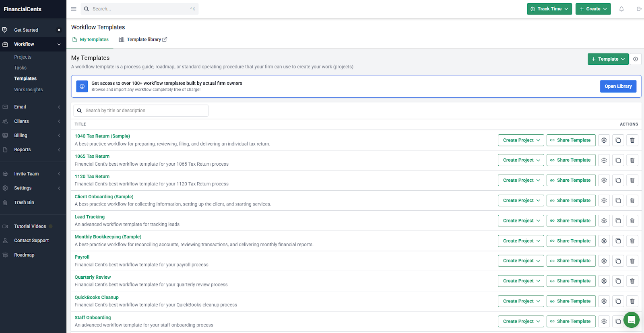Open settings gear for 1040 Tax Return

[x=604, y=140]
